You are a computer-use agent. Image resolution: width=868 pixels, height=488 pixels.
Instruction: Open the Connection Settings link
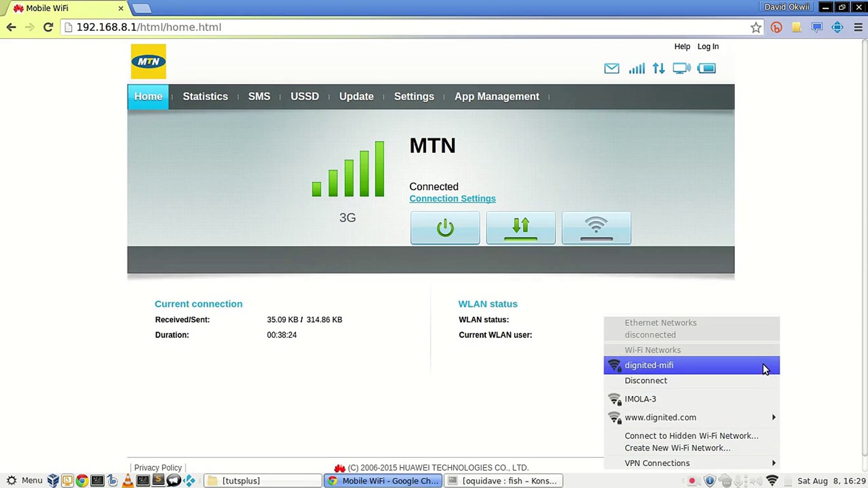pyautogui.click(x=452, y=198)
